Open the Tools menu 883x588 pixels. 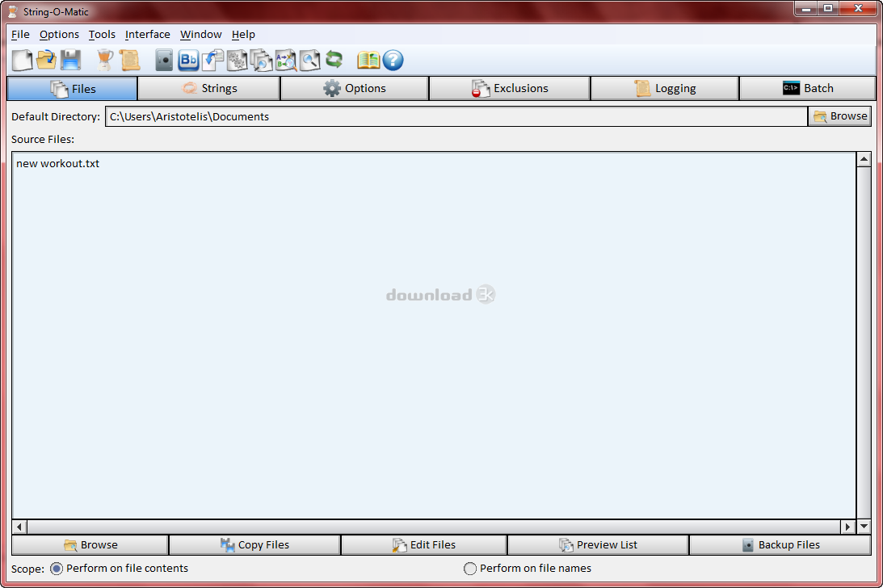click(x=102, y=35)
